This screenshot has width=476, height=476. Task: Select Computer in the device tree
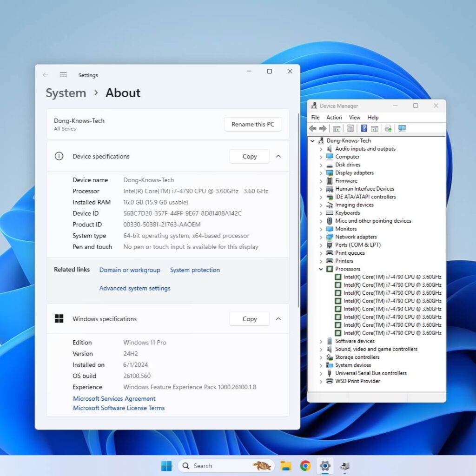tap(347, 157)
